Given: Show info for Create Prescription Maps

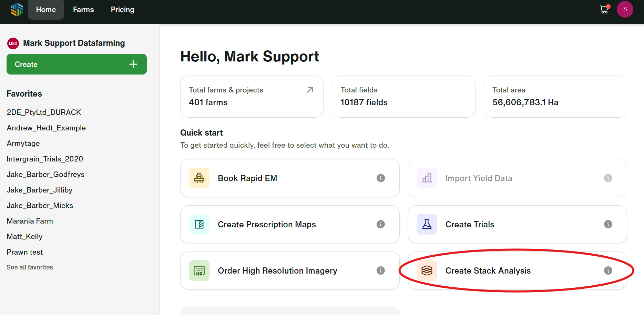Looking at the screenshot, I should (x=380, y=224).
